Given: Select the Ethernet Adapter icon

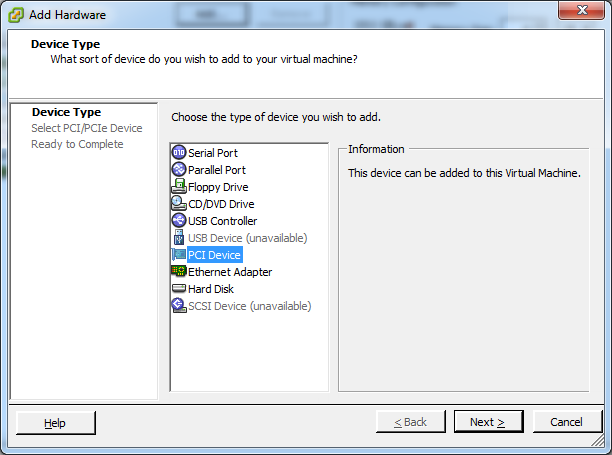Looking at the screenshot, I should [179, 271].
